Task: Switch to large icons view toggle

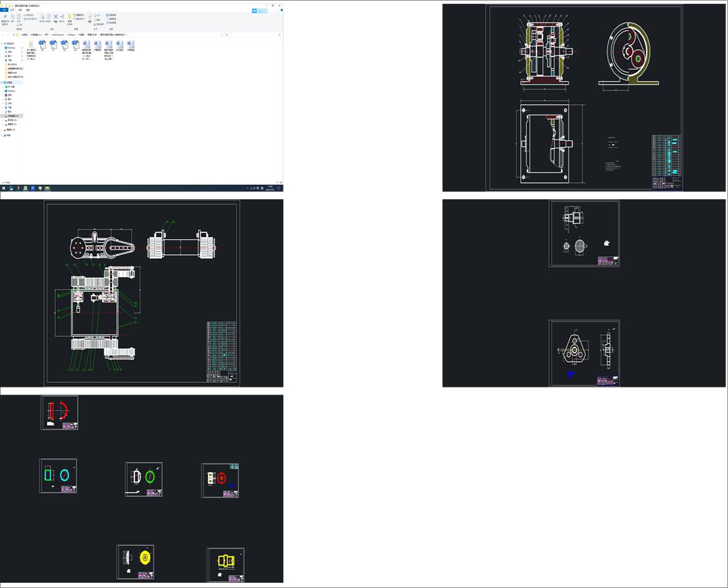Action: click(x=281, y=182)
